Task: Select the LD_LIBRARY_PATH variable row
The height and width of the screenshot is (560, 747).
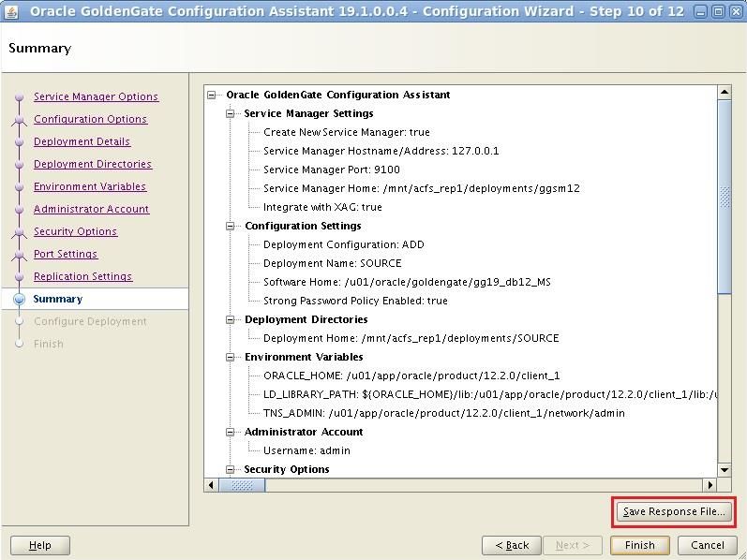Action: (x=490, y=395)
